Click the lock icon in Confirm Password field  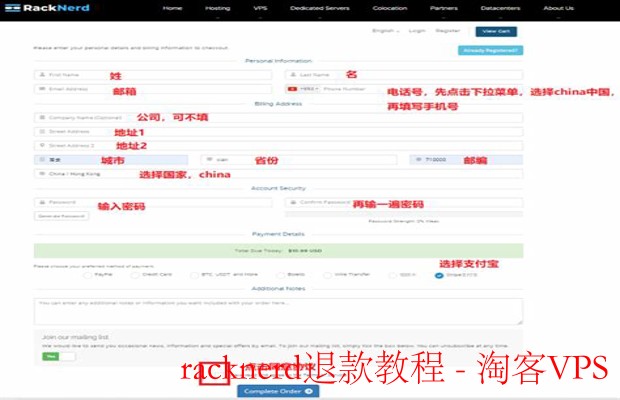pos(293,202)
